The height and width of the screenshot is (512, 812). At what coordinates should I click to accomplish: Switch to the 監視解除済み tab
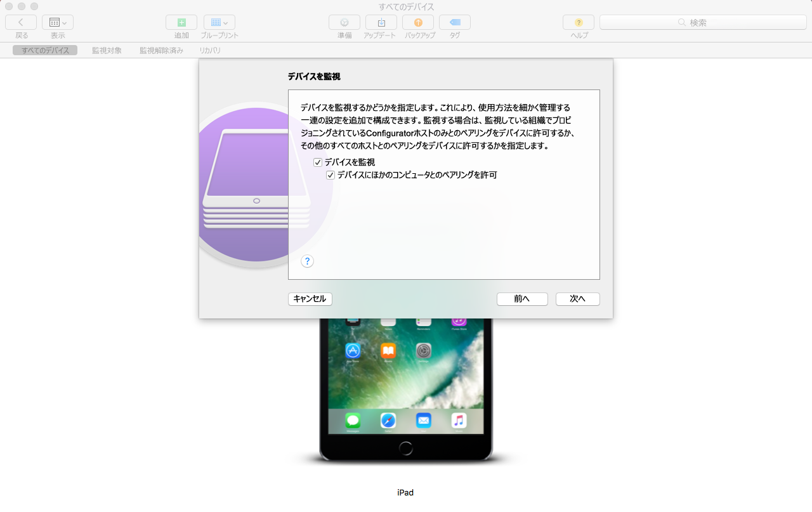point(161,50)
